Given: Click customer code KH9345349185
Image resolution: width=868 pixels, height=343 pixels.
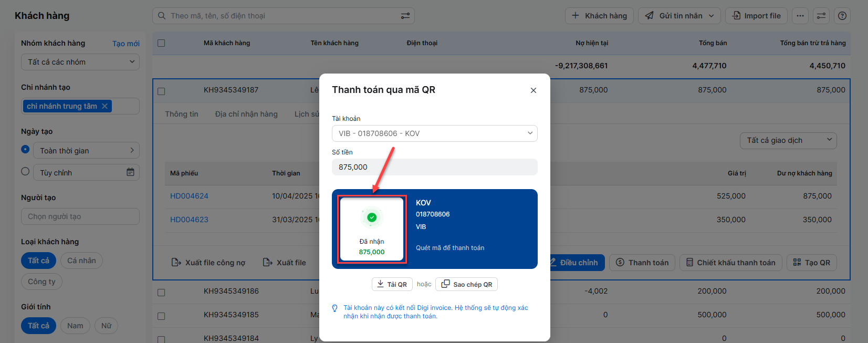Looking at the screenshot, I should [x=231, y=315].
